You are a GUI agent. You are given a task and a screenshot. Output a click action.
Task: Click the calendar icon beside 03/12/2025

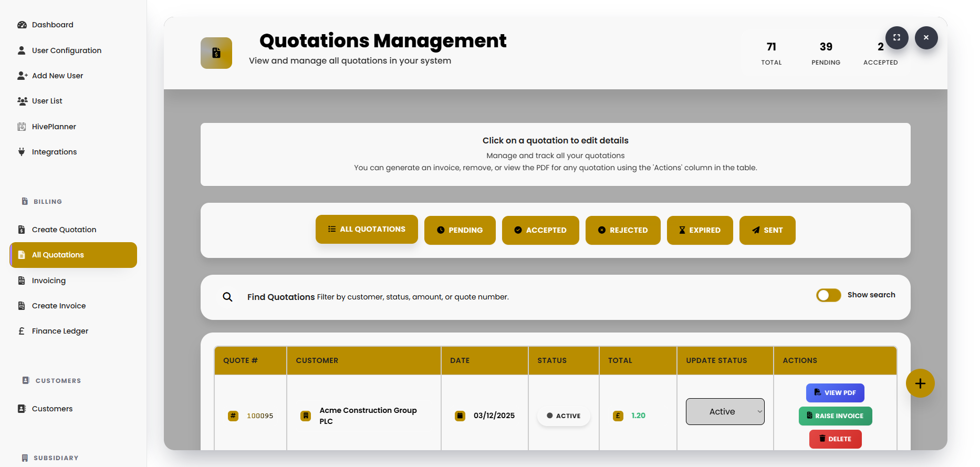click(460, 416)
